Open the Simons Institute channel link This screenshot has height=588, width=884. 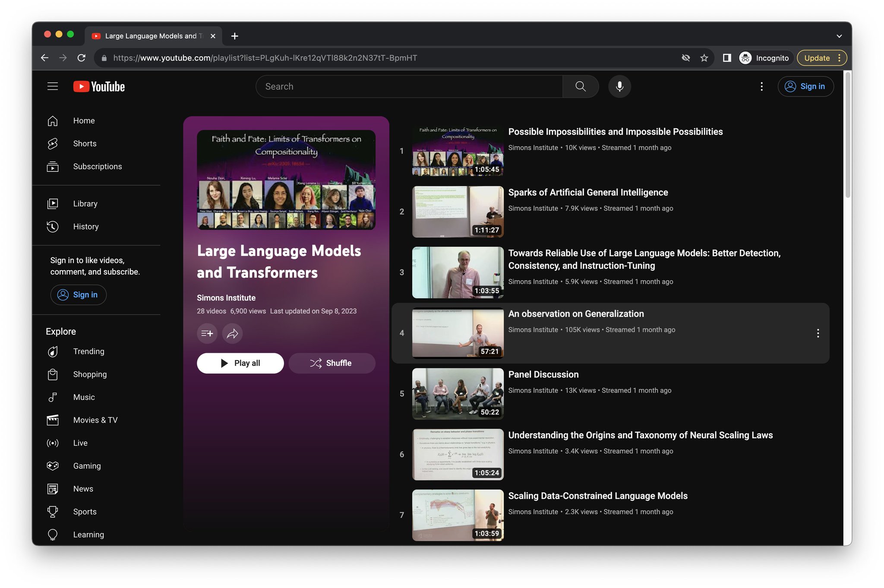tap(226, 298)
